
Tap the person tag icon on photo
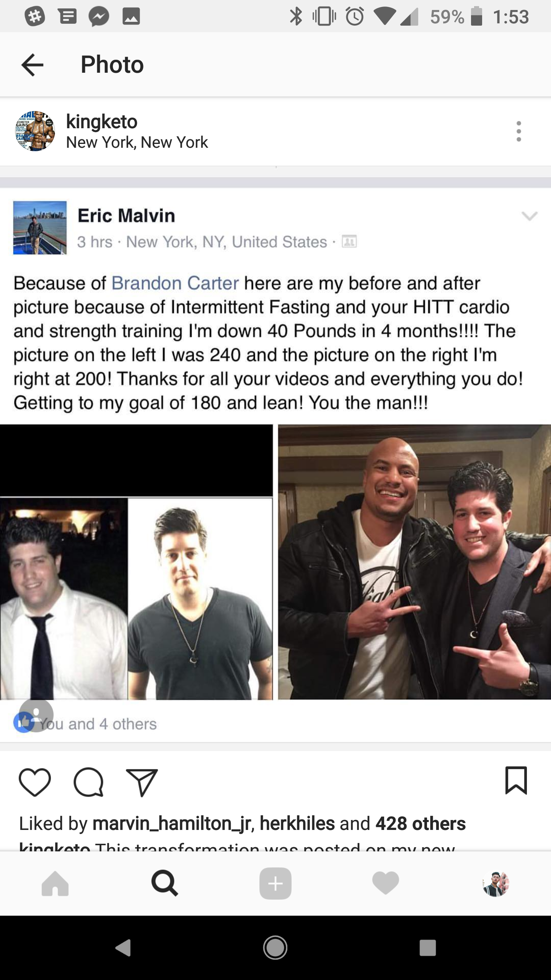pos(36,715)
